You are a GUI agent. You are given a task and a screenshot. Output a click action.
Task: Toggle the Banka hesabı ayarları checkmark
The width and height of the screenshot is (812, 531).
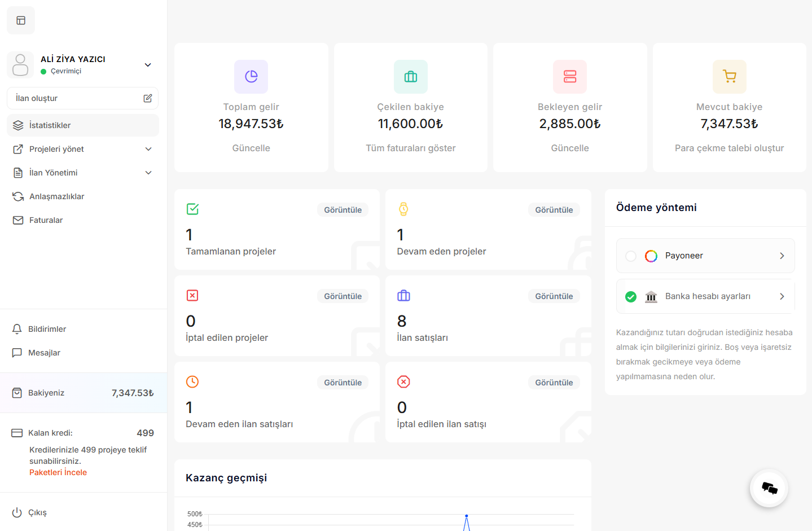(631, 297)
